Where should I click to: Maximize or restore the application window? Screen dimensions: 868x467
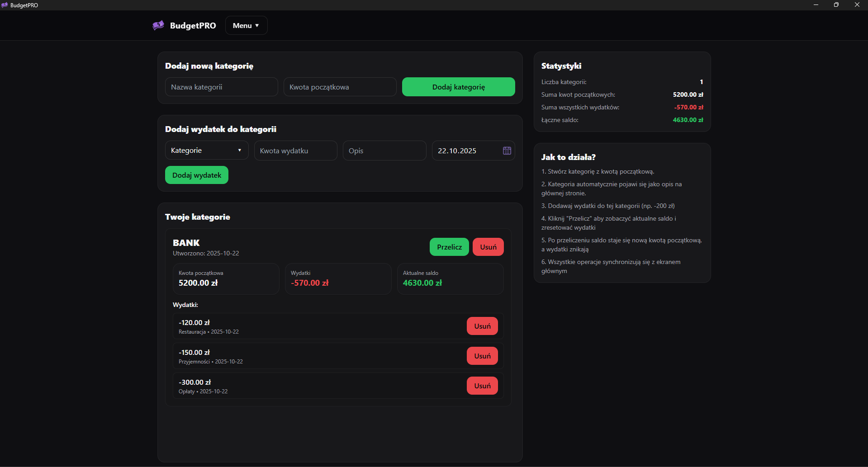[836, 5]
